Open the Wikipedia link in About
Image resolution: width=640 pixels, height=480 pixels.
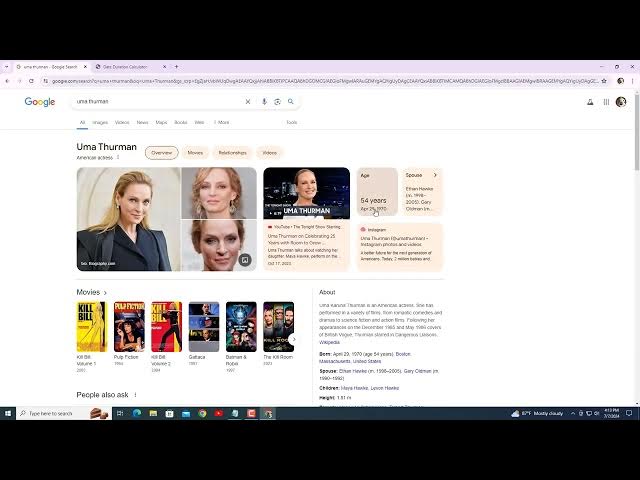(330, 342)
